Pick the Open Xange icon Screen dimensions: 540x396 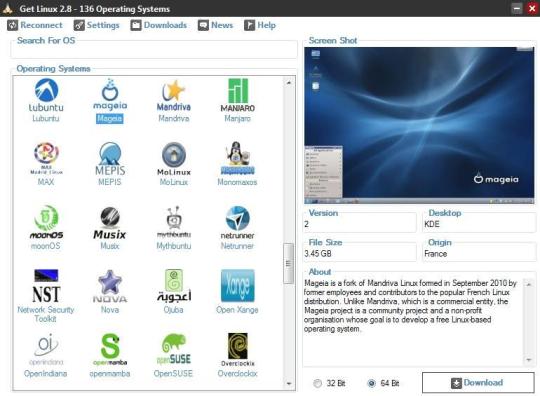point(238,285)
